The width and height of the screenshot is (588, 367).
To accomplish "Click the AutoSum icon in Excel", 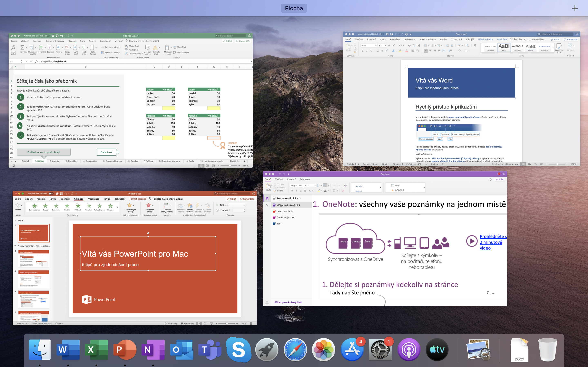I will coord(23,48).
